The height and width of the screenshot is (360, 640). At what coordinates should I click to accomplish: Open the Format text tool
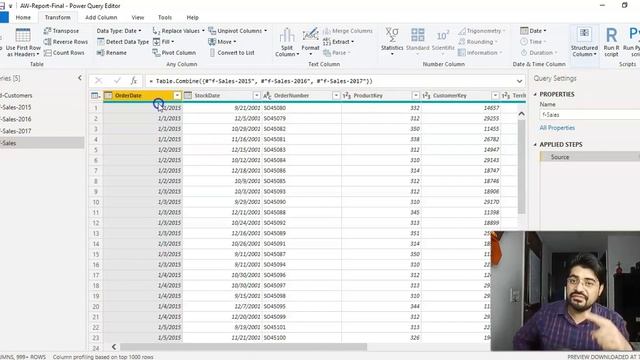310,42
